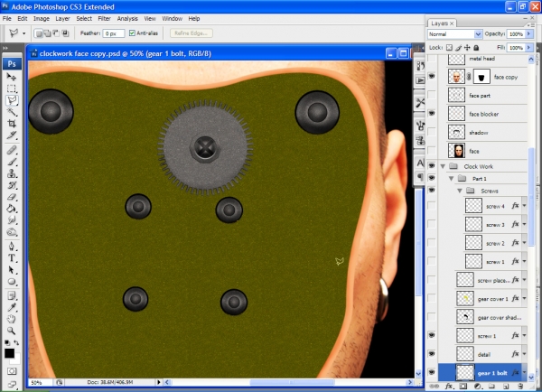Select the Magic Wand tool
This screenshot has height=392, width=542.
tap(12, 112)
